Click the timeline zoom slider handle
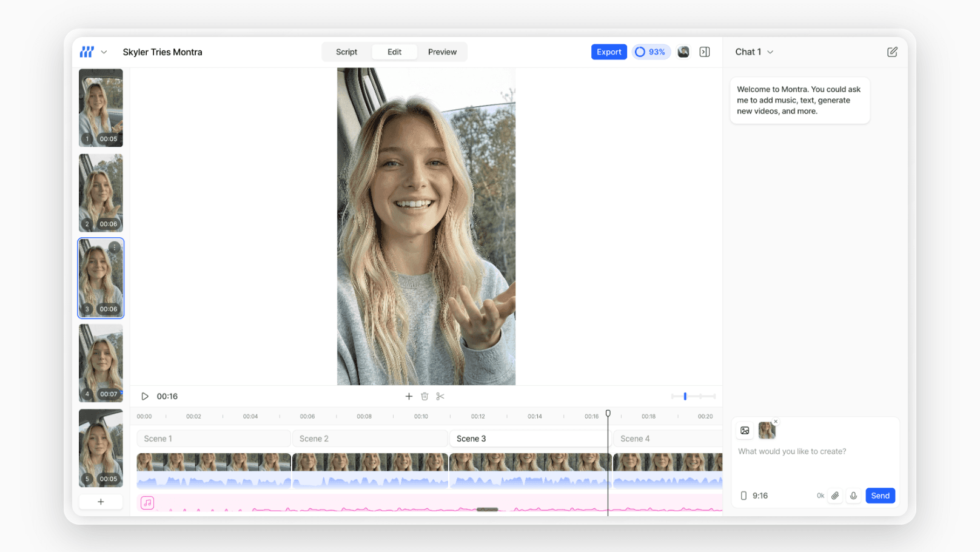Viewport: 980px width, 552px height. [x=685, y=396]
